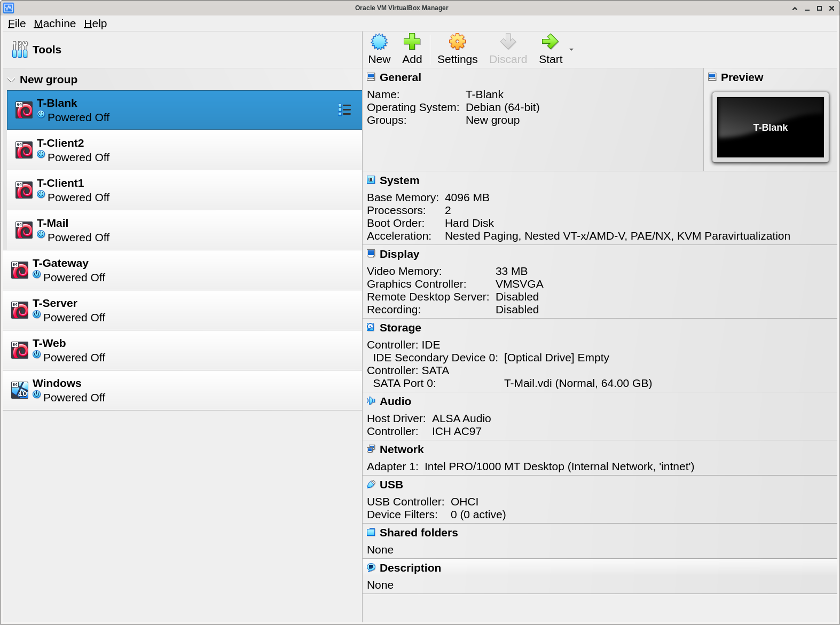Viewport: 840px width, 625px height.
Task: Open the Help menu
Action: pos(95,23)
